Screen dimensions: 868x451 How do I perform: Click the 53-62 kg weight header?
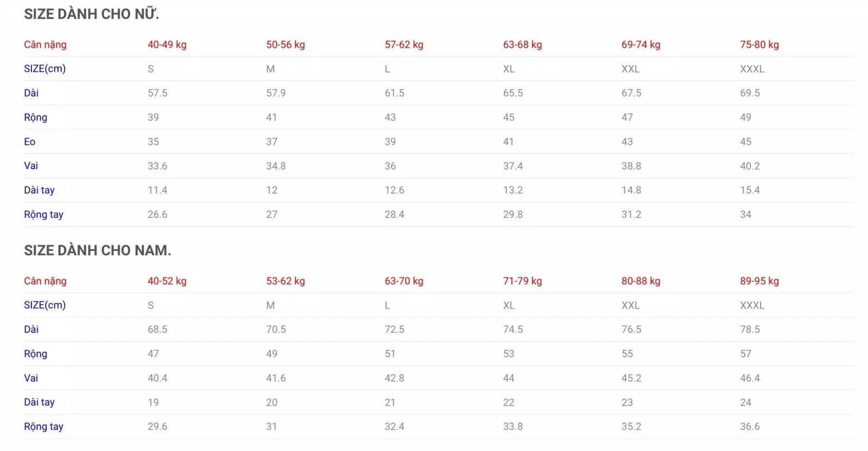pos(285,281)
